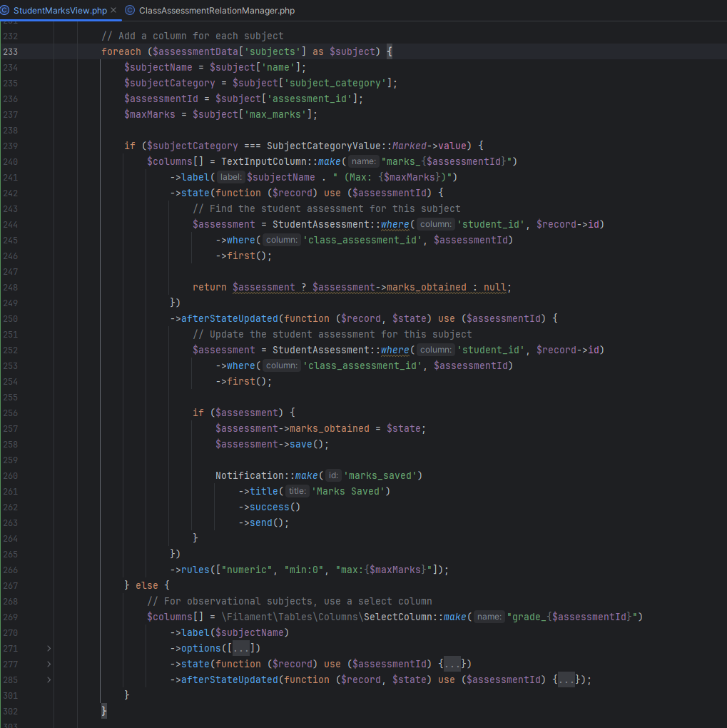
Task: Expand the folded code at line 271
Action: click(49, 648)
